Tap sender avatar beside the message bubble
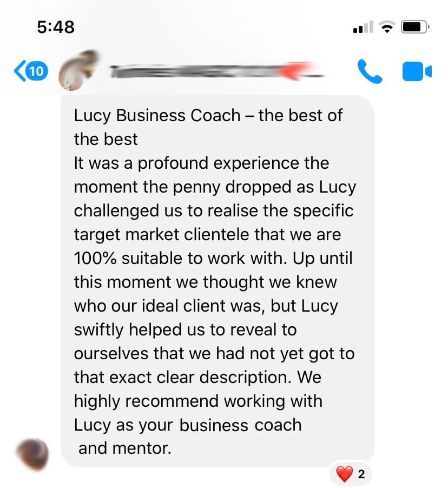Image resolution: width=448 pixels, height=488 pixels. click(x=33, y=454)
